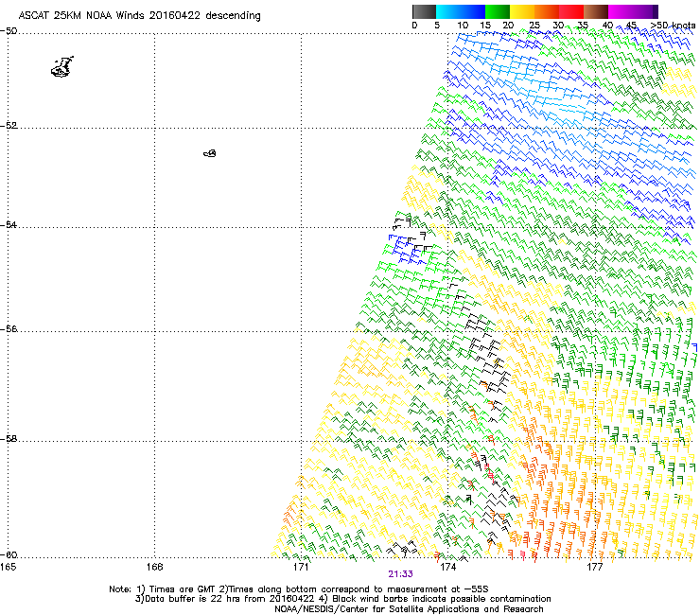This screenshot has height=615, width=700.
Task: Select the '-60' latitude axis label
Action: (x=9, y=554)
